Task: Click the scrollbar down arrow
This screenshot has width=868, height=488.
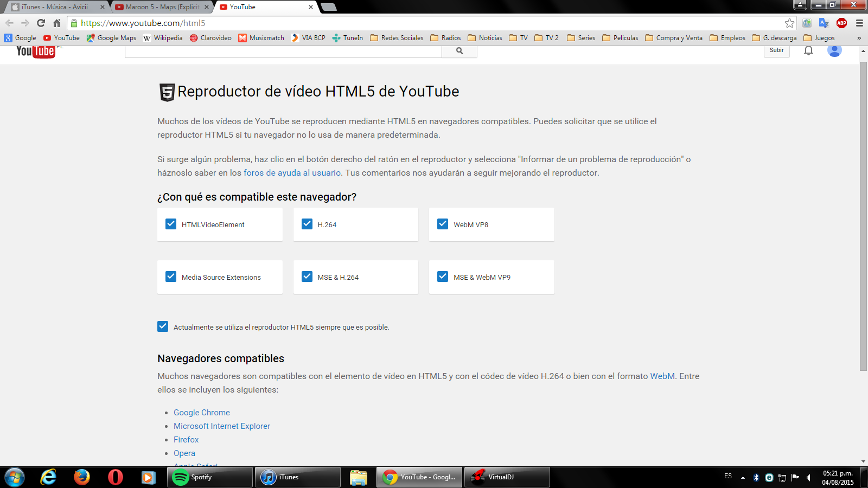Action: point(863,461)
